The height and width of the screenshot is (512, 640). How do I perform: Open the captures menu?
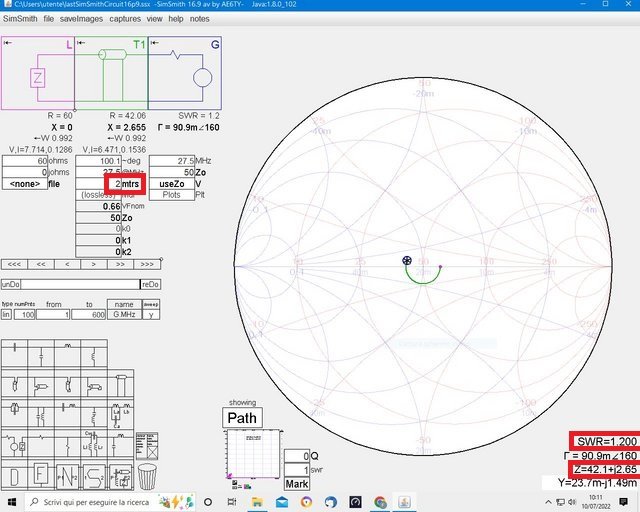pos(125,19)
